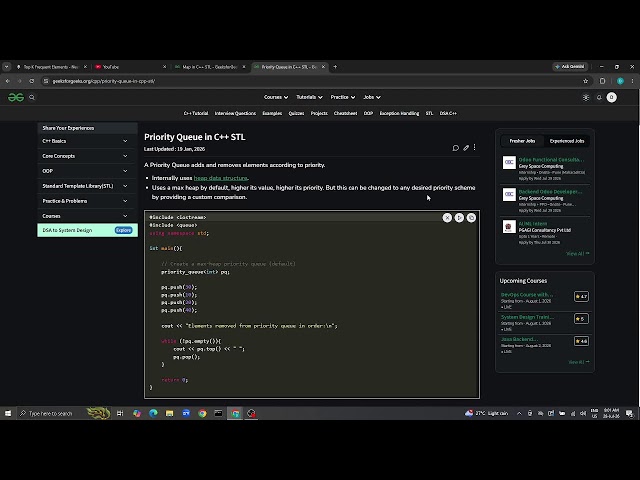Click View All under the jobs list
Screen dimensions: 640x480
[578, 253]
